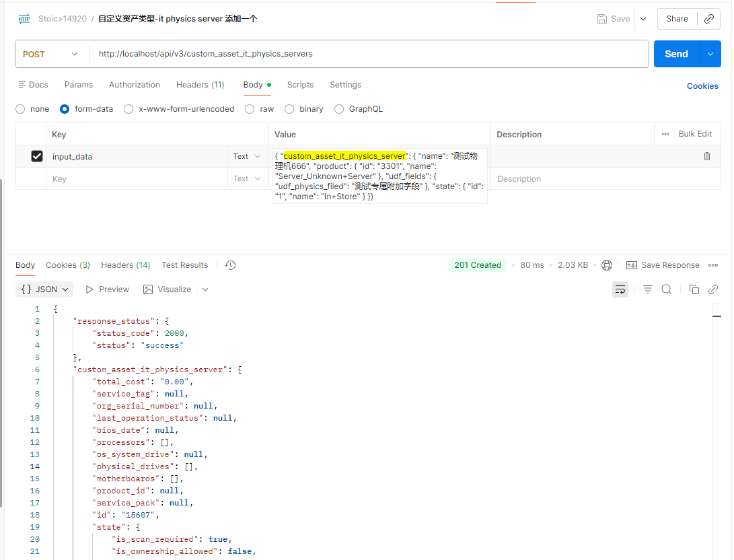Copy response body using copy icon
Screen dimensions: 734x560
(694, 289)
